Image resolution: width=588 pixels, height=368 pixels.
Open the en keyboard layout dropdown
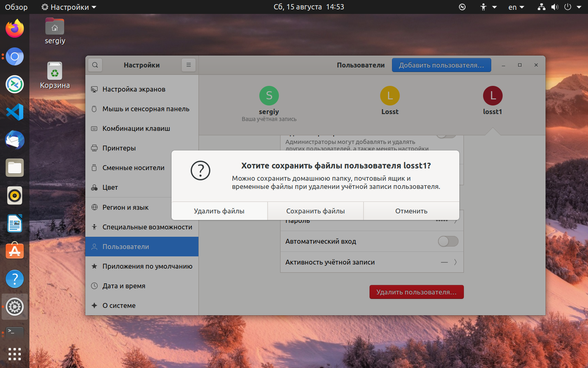click(x=516, y=7)
